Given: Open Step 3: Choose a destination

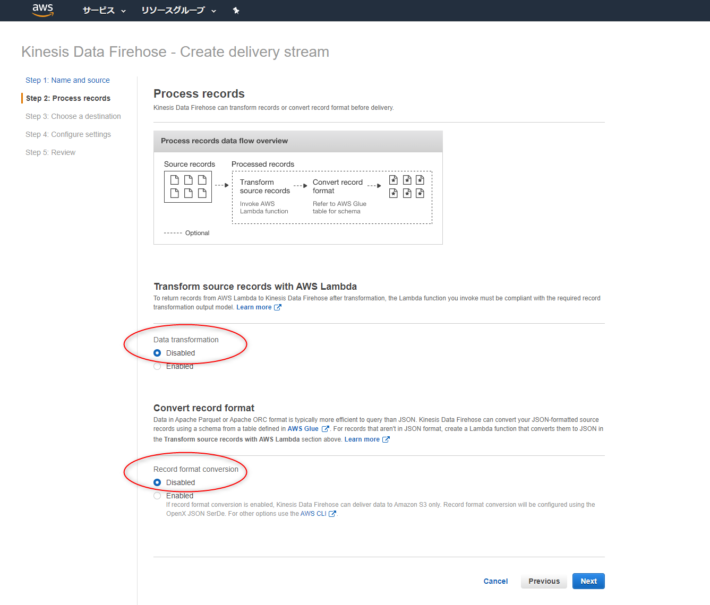Looking at the screenshot, I should pyautogui.click(x=73, y=116).
